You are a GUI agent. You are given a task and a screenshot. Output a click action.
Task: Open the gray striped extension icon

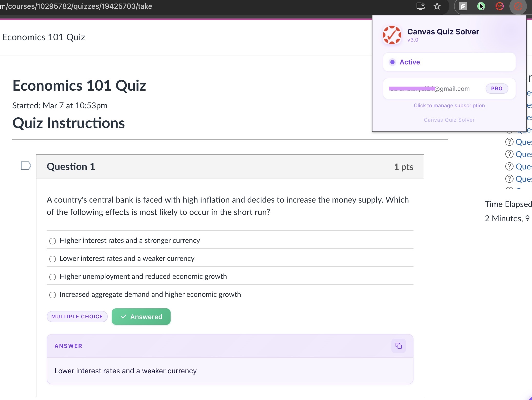click(x=462, y=6)
